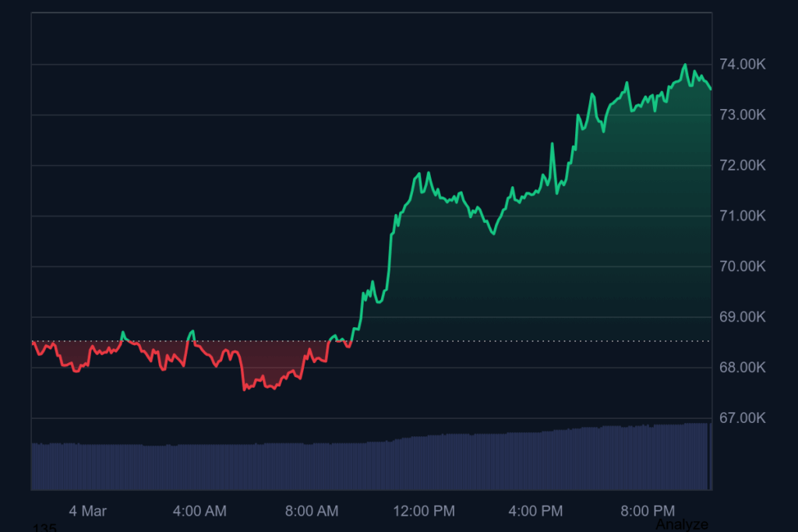This screenshot has height=532, width=798.
Task: Click the 4 Mar date label
Action: [x=87, y=511]
